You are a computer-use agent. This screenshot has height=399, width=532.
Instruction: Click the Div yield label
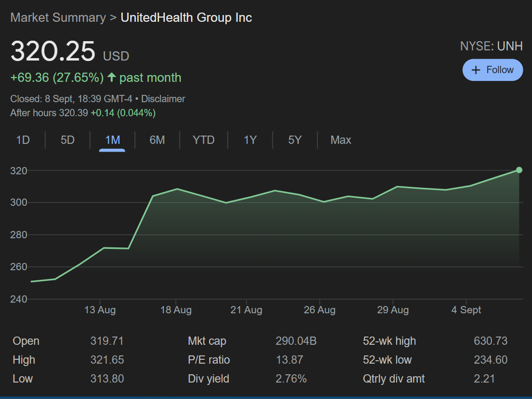pos(208,379)
